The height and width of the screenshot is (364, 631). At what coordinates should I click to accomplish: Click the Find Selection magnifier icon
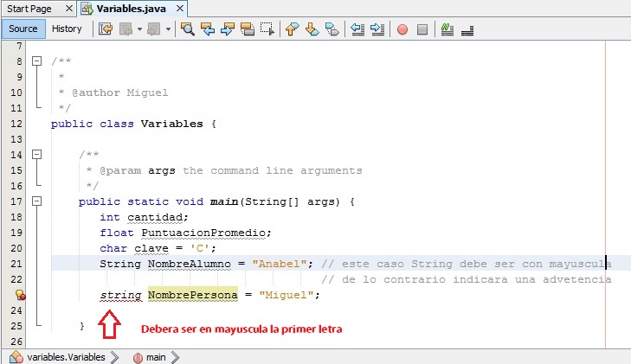188,29
